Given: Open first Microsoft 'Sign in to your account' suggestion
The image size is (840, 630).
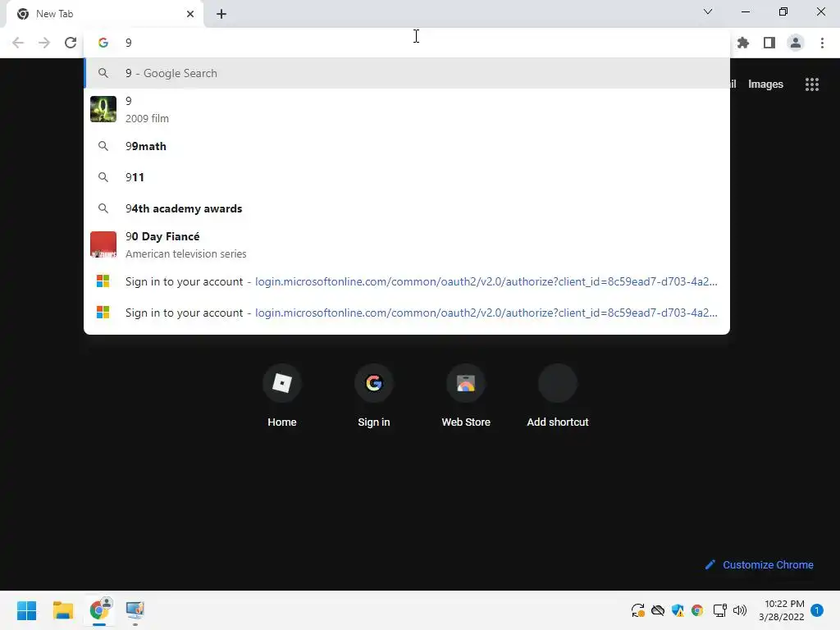Looking at the screenshot, I should point(407,281).
